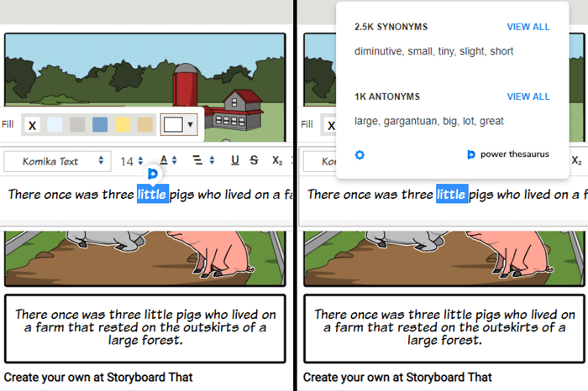Toggle underline formatting in left editor
This screenshot has width=588, height=391.
click(x=235, y=160)
